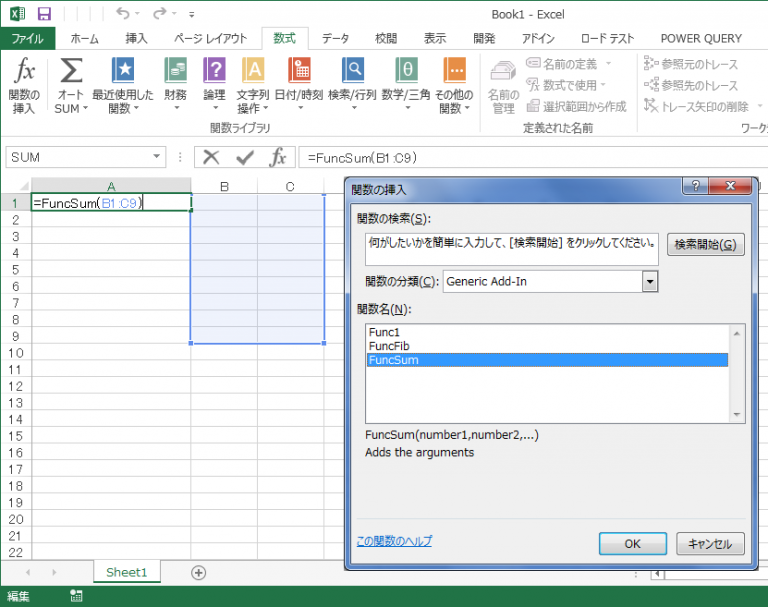Click the formula bar cancel X icon
This screenshot has width=768, height=607.
(x=211, y=157)
